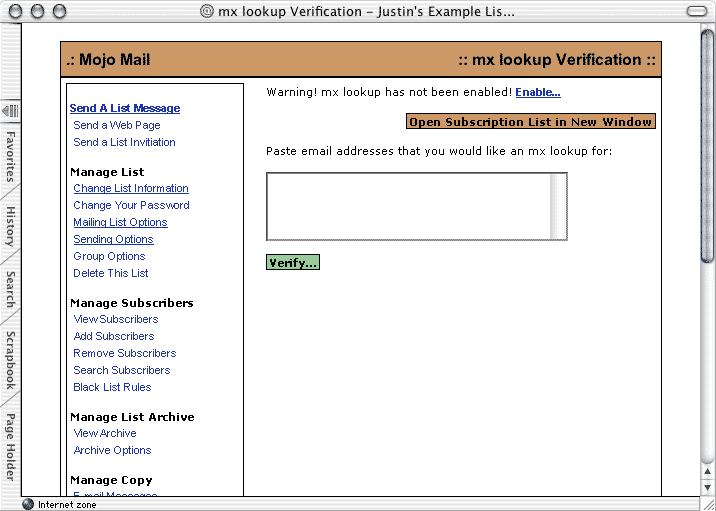
Task: Open Change List Information page
Action: (x=131, y=188)
